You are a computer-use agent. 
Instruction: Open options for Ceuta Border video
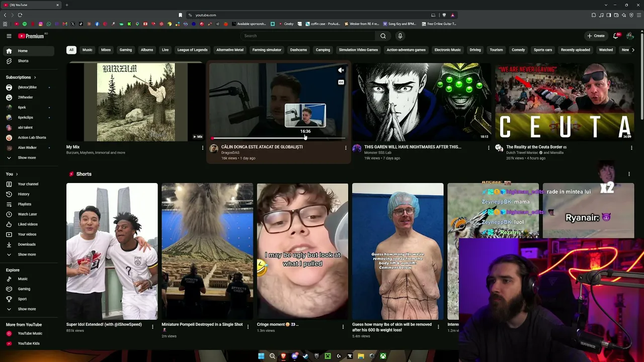631,148
